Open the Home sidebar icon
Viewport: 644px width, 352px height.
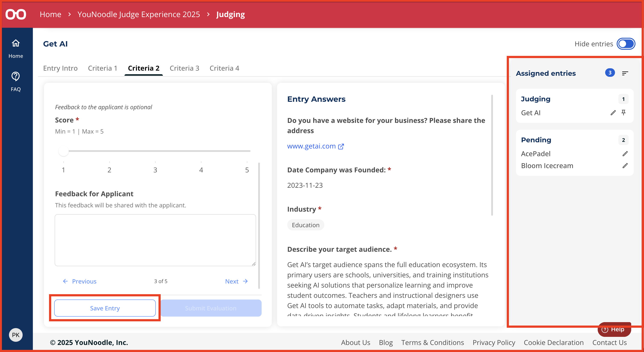click(x=16, y=44)
